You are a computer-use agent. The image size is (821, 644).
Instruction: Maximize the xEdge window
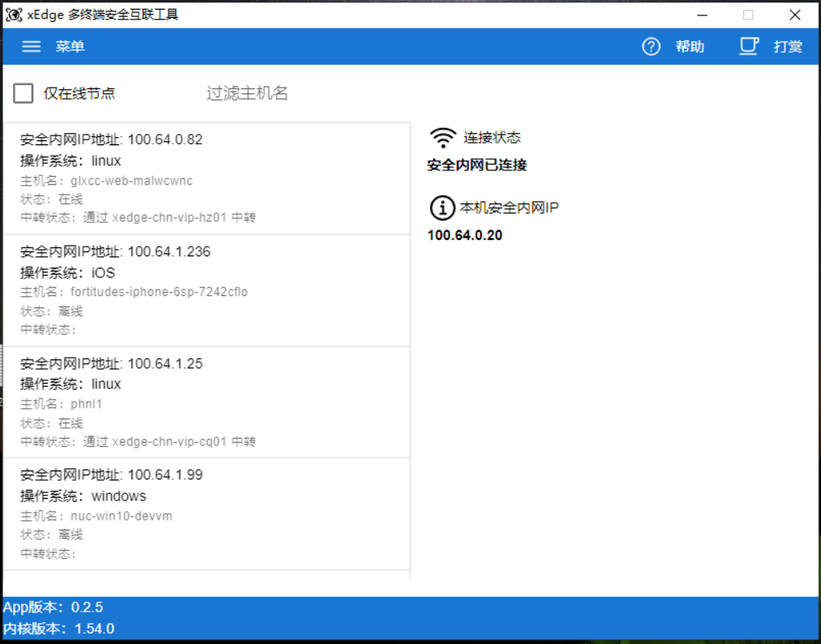point(748,15)
